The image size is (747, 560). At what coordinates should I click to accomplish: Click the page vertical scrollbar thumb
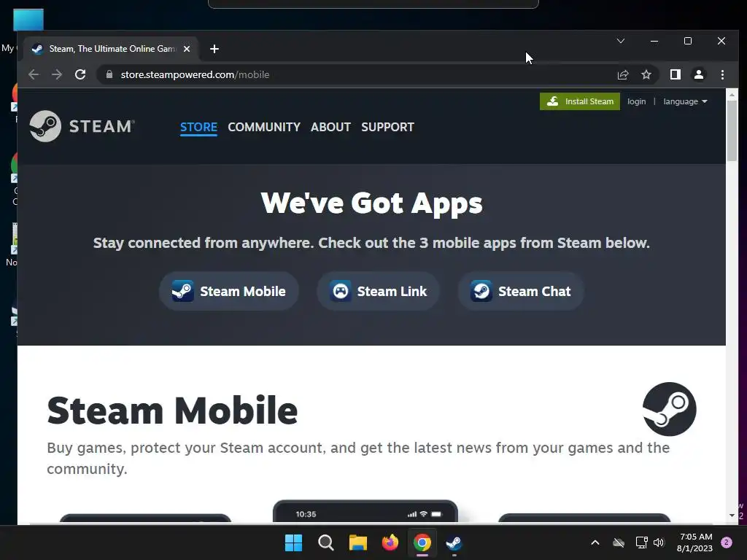732,131
